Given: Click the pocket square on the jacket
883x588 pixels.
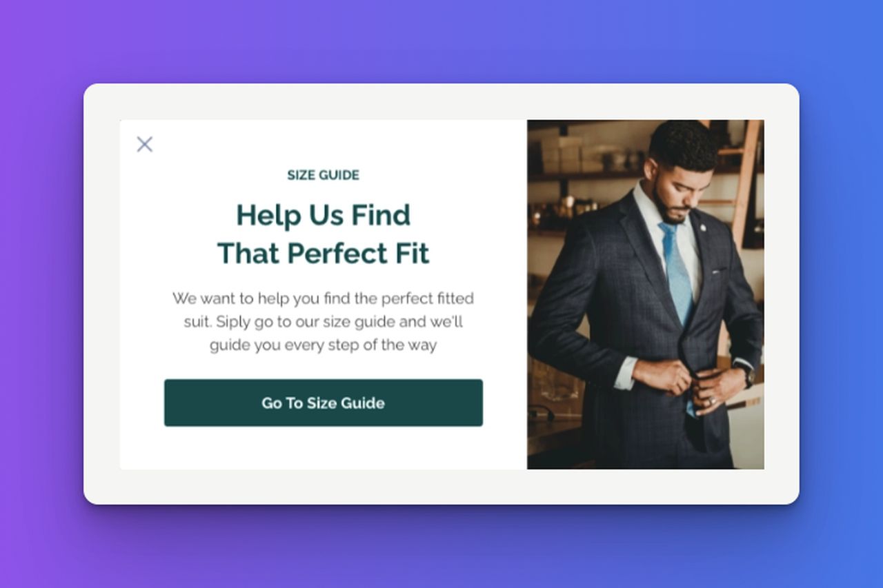Looking at the screenshot, I should [x=719, y=271].
